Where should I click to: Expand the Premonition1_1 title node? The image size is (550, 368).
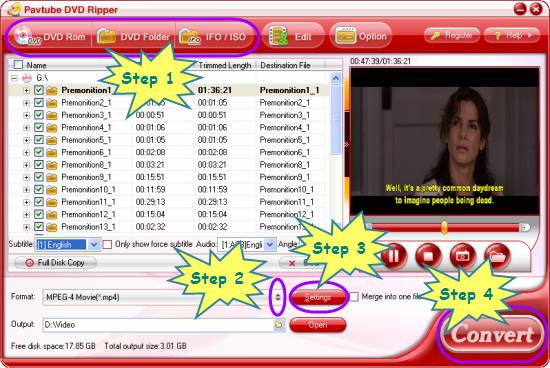click(x=26, y=91)
